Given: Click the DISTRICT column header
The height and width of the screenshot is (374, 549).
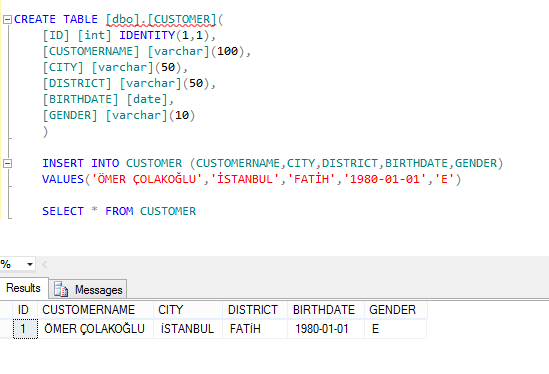Looking at the screenshot, I should pos(255,310).
